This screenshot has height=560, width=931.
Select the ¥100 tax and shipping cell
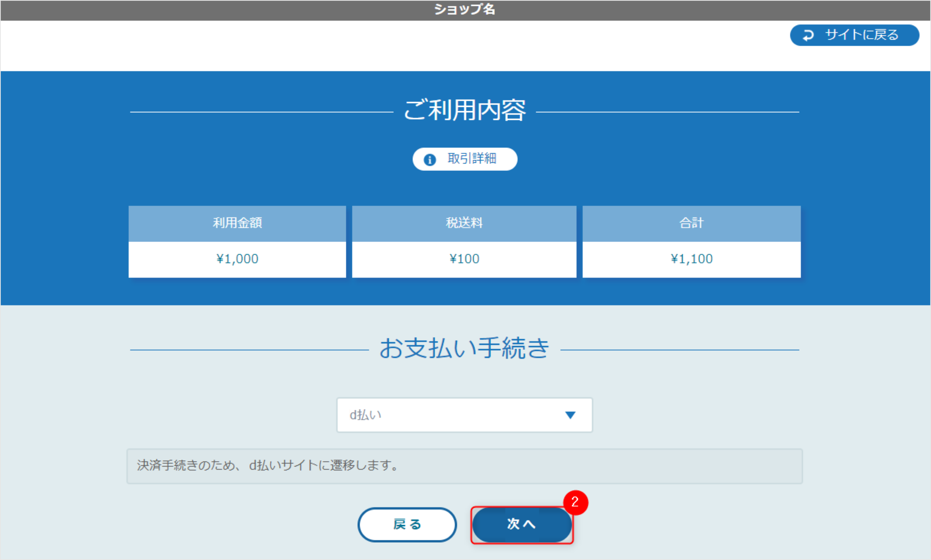coord(464,259)
